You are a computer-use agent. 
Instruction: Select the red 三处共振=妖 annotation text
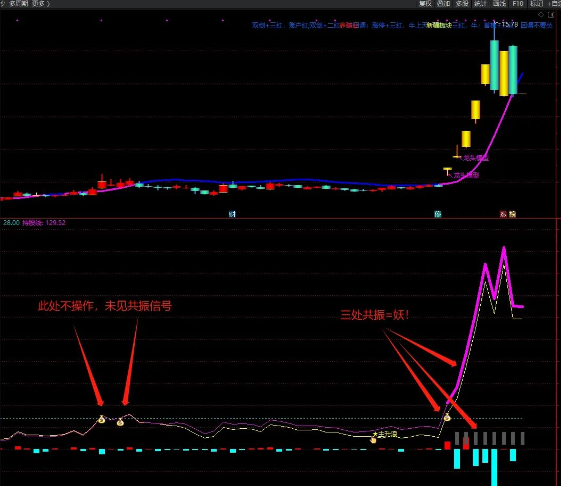(374, 315)
